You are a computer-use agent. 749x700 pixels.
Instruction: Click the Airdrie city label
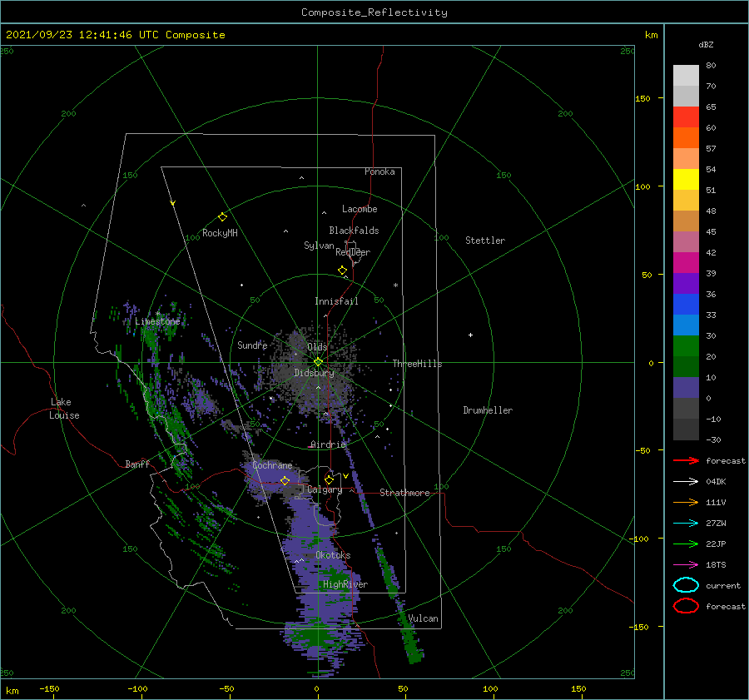point(328,444)
